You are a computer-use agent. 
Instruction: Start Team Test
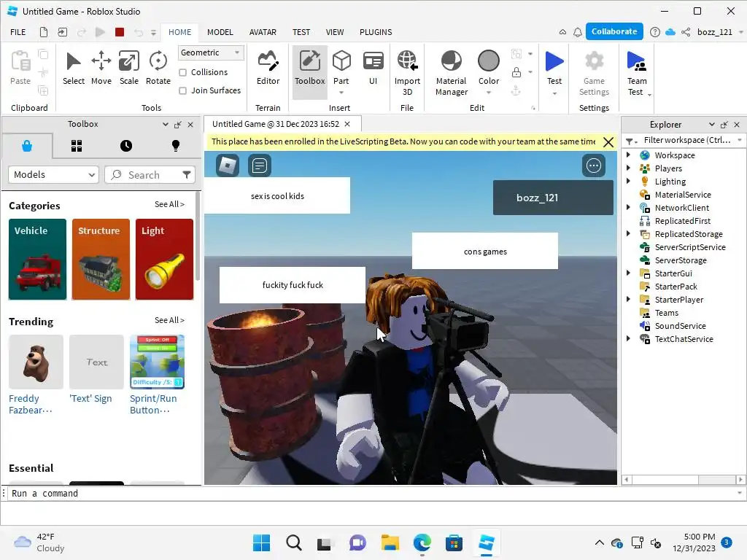click(636, 73)
